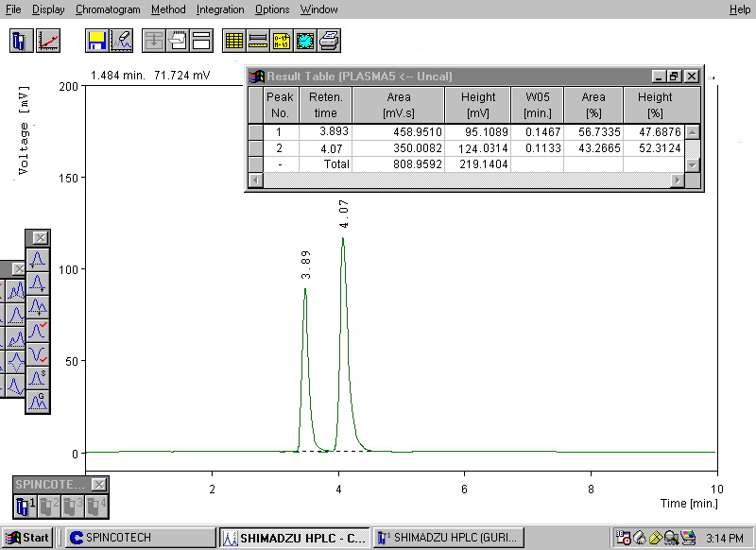Screen dimensions: 756x550
Task: Click the test tubes icon in toolbar
Action: 23,41
